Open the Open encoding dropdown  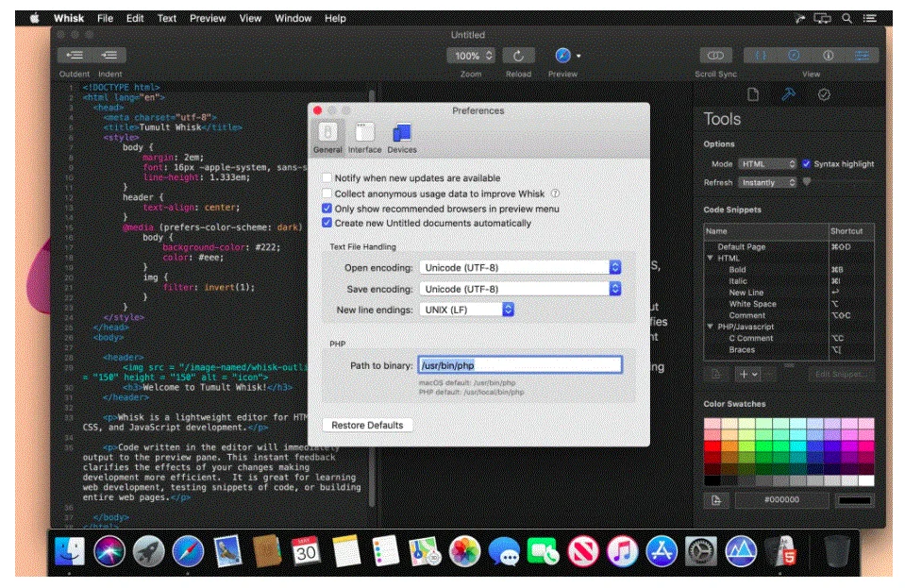520,267
